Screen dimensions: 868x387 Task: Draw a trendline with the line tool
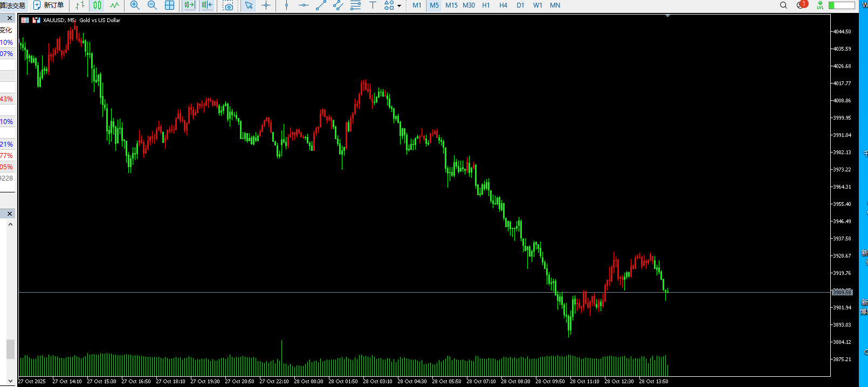tap(321, 5)
